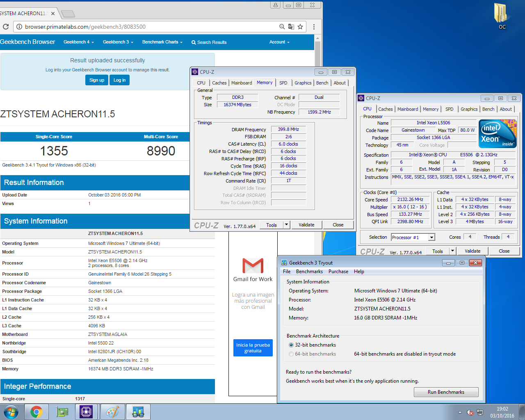Open the Processor #1 selection combo box

point(413,237)
